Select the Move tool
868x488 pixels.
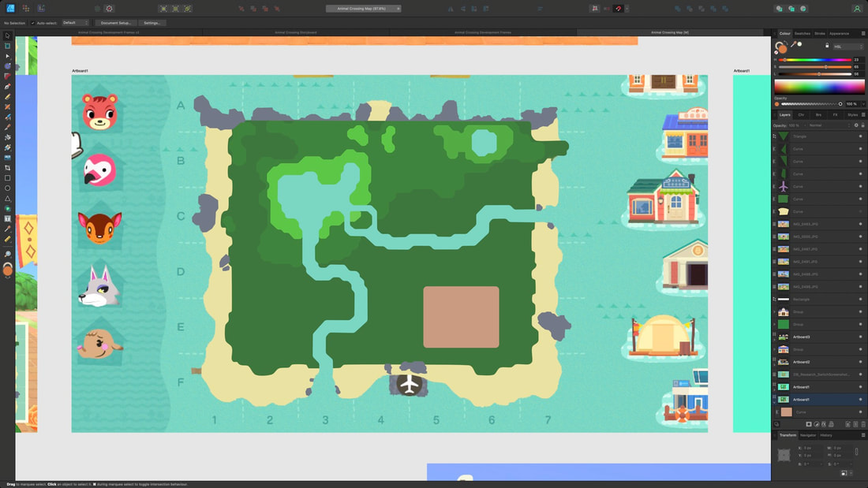tap(7, 36)
